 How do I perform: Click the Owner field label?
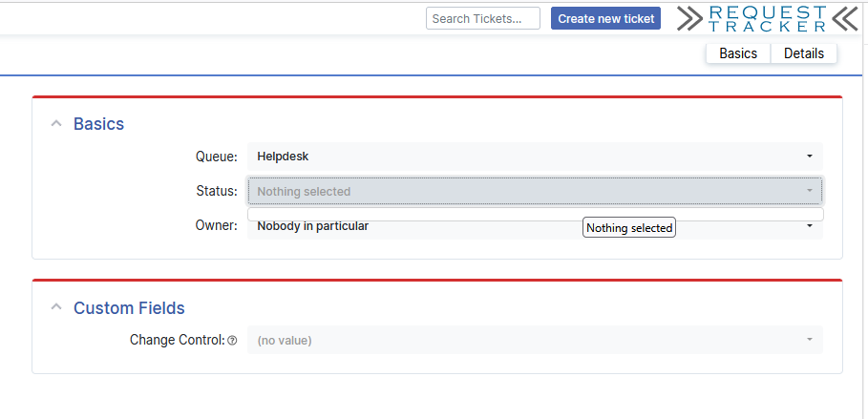(215, 226)
